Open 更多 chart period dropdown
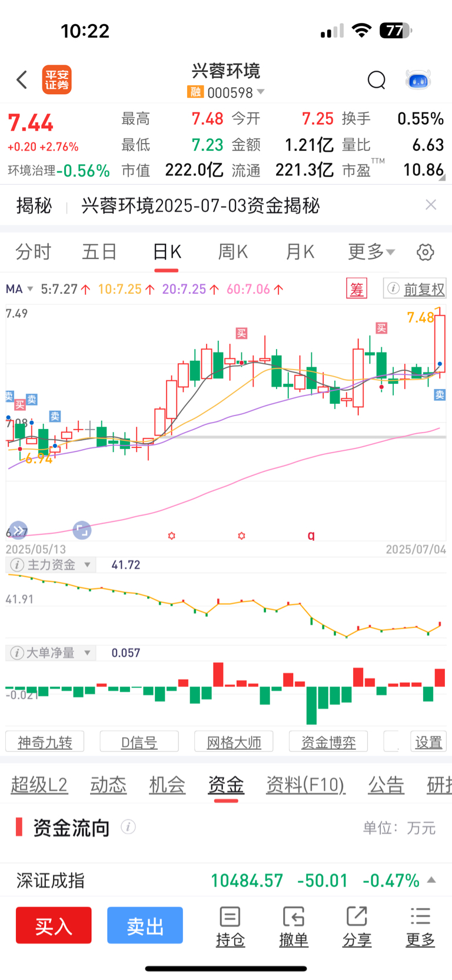Viewport: 452px width, 980px height. [371, 252]
